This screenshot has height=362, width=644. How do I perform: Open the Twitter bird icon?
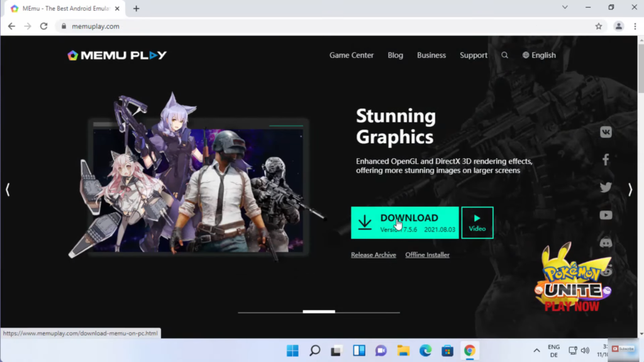pyautogui.click(x=606, y=187)
